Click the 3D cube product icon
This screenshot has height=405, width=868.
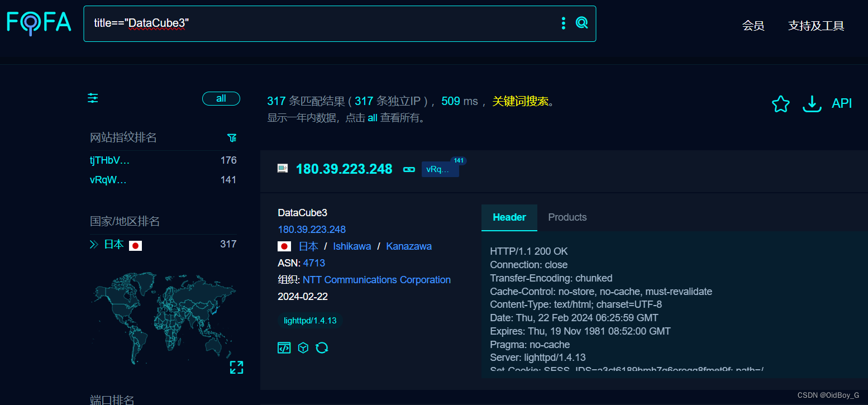(x=303, y=348)
